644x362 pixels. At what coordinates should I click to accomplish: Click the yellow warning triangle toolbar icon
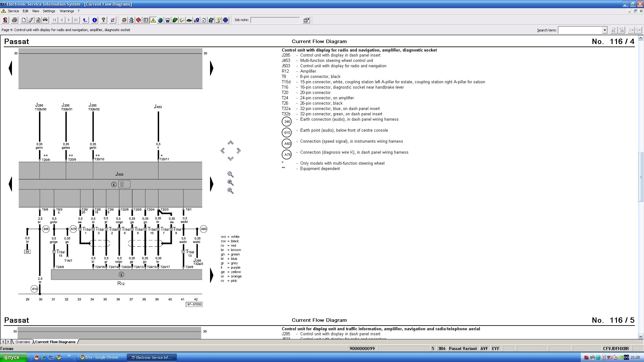tap(153, 20)
